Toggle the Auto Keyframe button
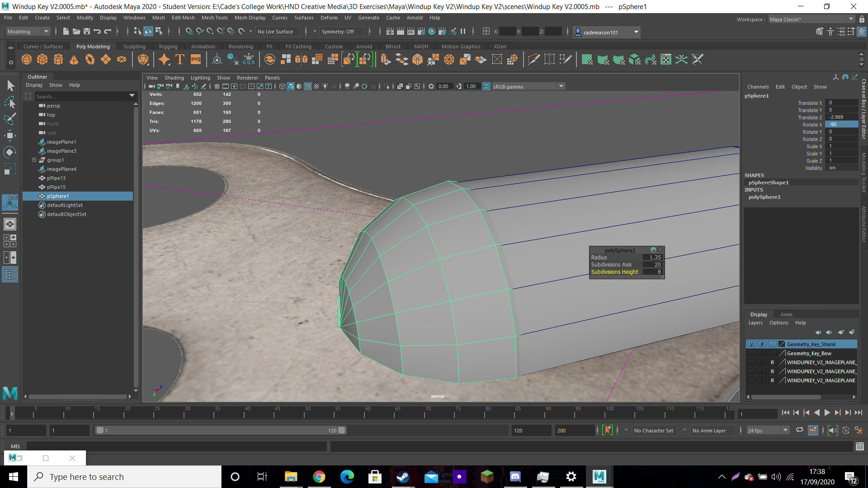 point(608,430)
